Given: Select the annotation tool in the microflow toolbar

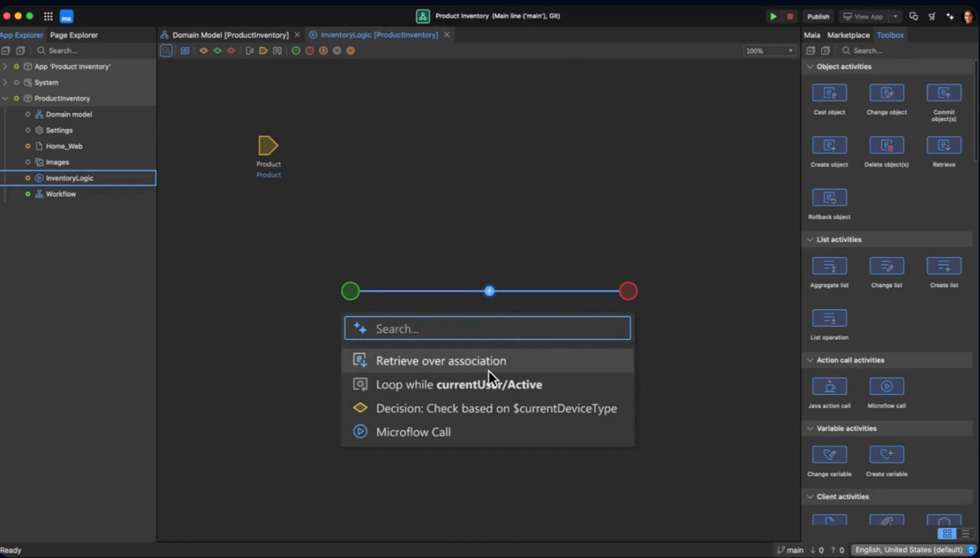Looking at the screenshot, I should click(250, 51).
